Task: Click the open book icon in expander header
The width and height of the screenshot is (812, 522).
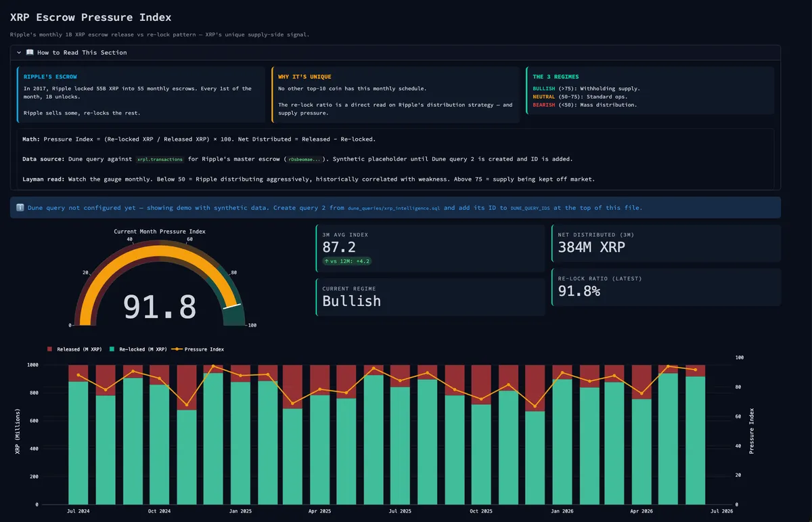Action: coord(30,52)
